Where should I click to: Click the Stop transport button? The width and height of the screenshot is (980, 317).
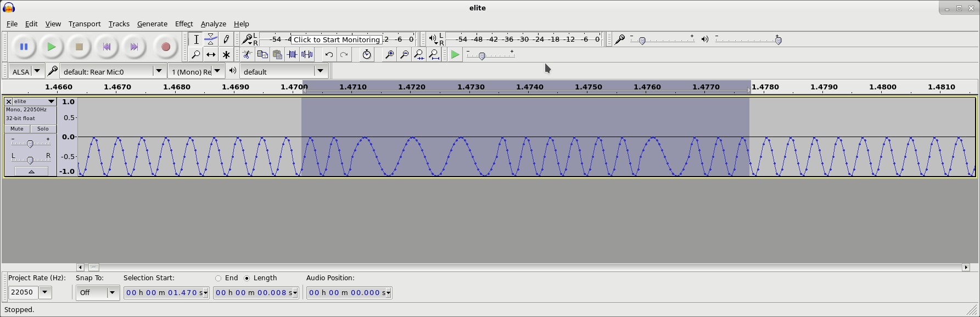[79, 47]
